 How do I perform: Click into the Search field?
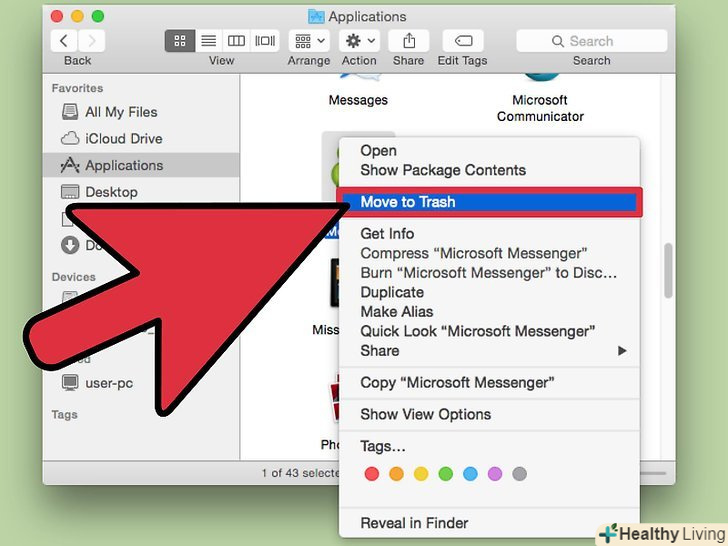click(592, 41)
